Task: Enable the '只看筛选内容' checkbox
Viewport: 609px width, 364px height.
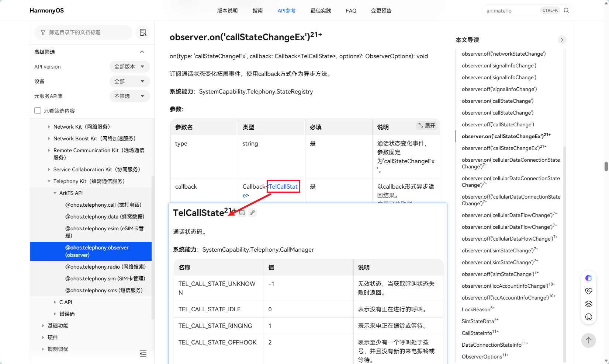Action: [38, 111]
